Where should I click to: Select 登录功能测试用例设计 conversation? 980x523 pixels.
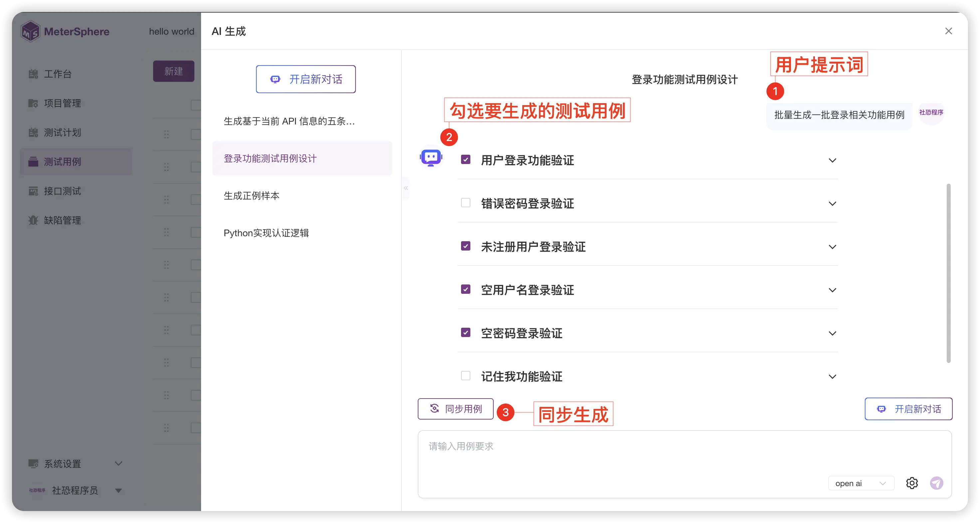coord(302,158)
